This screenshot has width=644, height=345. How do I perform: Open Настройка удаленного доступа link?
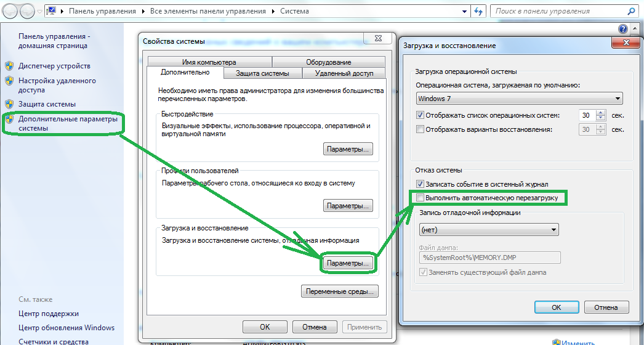(57, 85)
